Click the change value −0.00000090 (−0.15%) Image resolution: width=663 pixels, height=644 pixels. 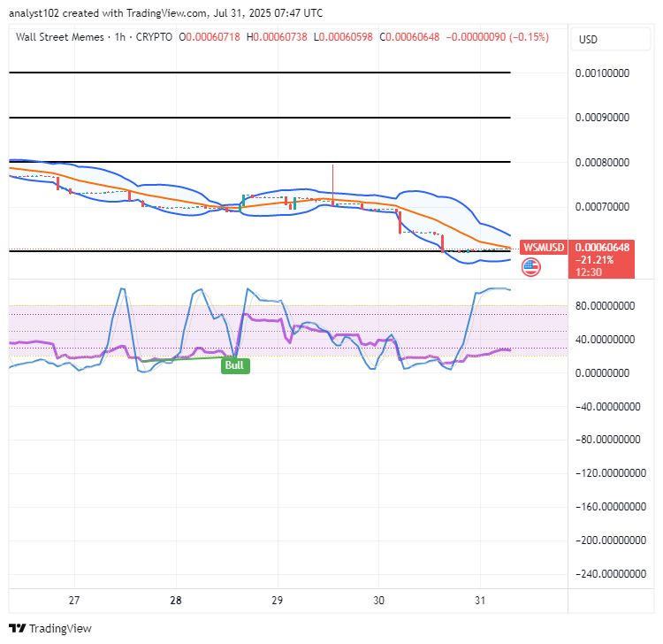(497, 37)
